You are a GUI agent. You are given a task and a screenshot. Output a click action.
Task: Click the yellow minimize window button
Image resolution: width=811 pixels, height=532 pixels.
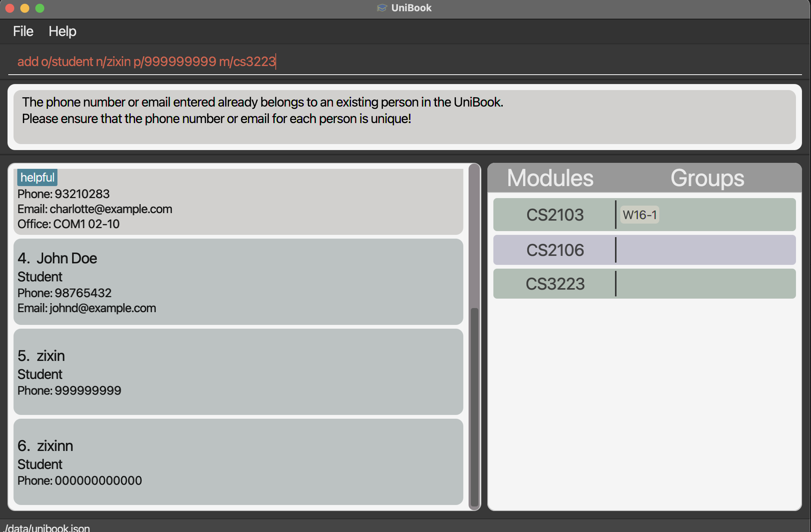(25, 8)
